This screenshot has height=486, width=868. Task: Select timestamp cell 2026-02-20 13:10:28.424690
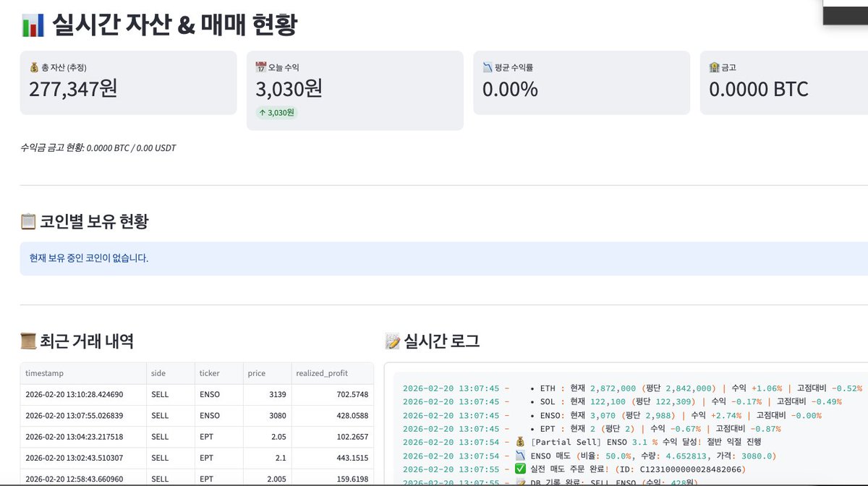pyautogui.click(x=83, y=395)
